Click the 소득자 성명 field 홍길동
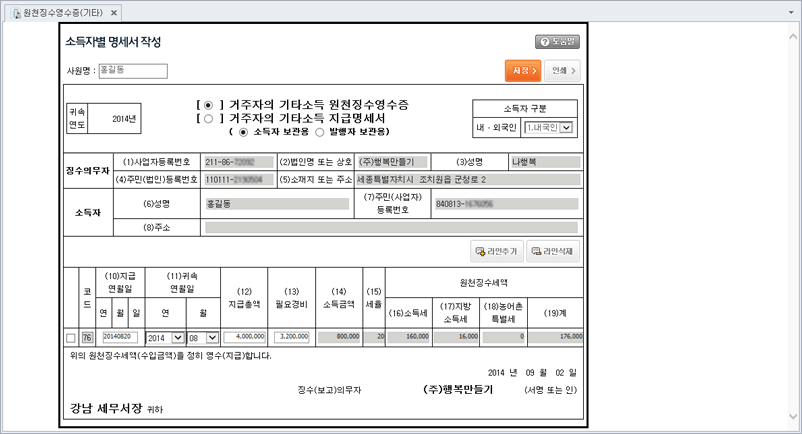This screenshot has height=434, width=802. (277, 204)
